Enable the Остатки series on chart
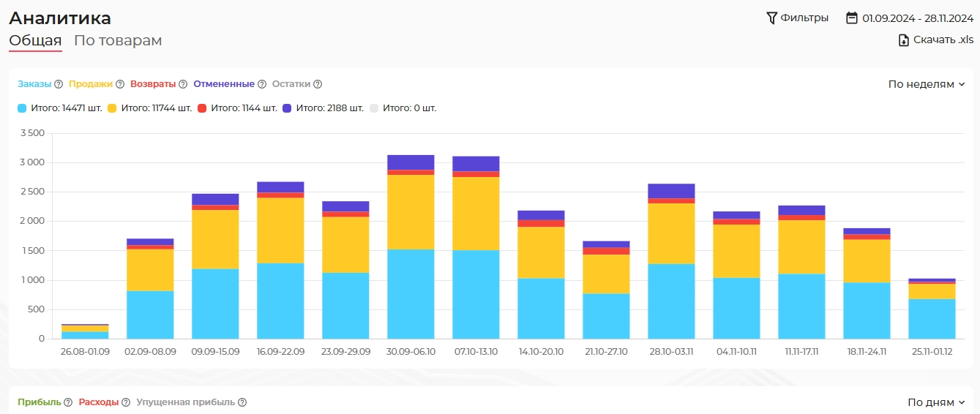The width and height of the screenshot is (980, 414). click(291, 84)
